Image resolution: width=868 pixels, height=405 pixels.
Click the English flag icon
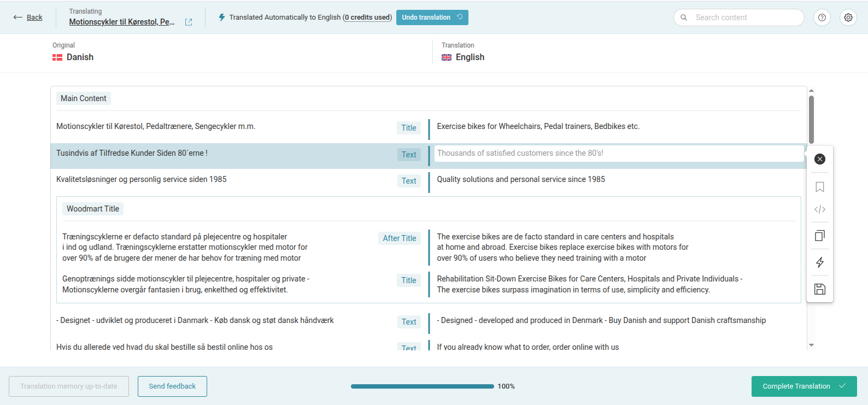coord(447,57)
